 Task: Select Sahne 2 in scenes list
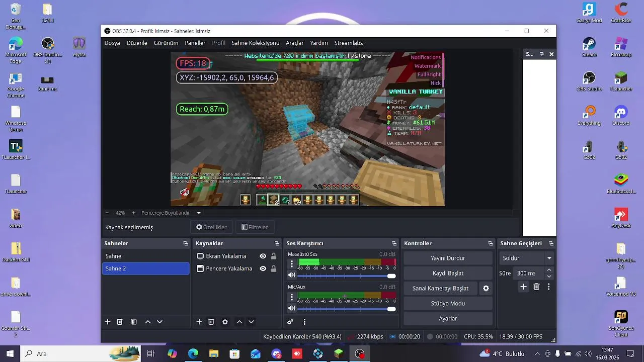pyautogui.click(x=146, y=268)
